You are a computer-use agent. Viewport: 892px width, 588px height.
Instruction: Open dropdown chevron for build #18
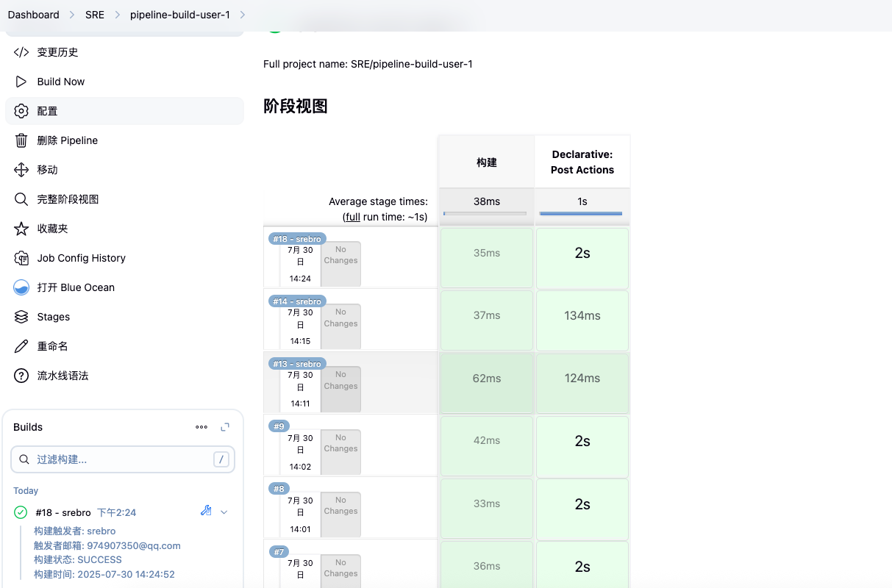pyautogui.click(x=224, y=512)
